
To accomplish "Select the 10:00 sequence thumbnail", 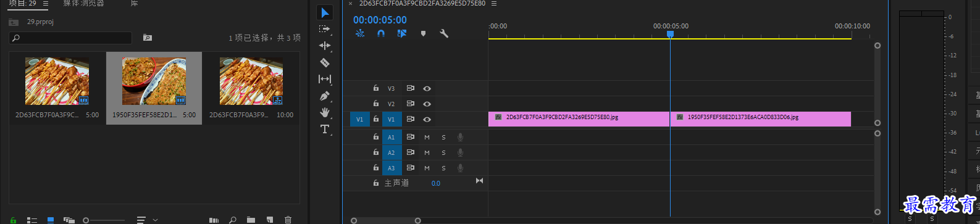I will pos(251,81).
